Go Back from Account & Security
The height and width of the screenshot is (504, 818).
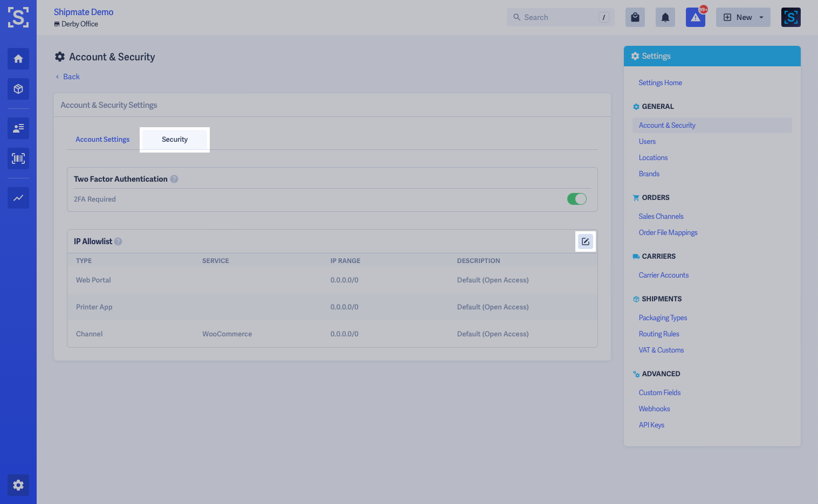coord(67,77)
